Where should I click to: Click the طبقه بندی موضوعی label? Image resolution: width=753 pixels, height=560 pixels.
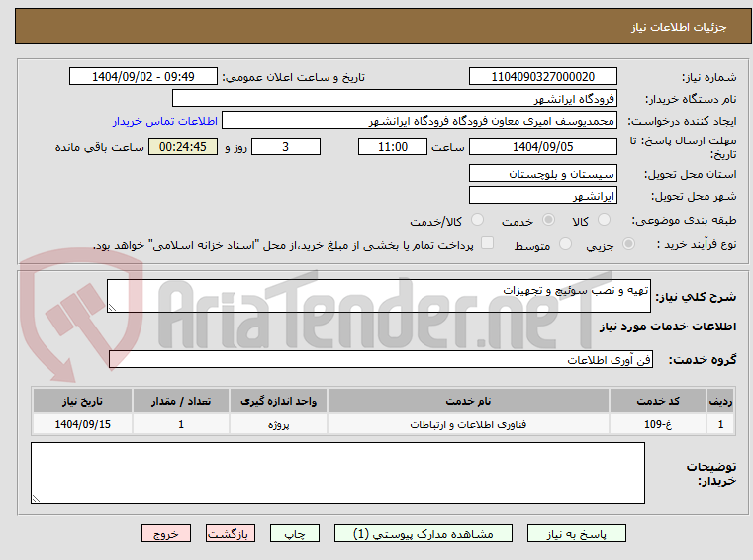tap(684, 220)
